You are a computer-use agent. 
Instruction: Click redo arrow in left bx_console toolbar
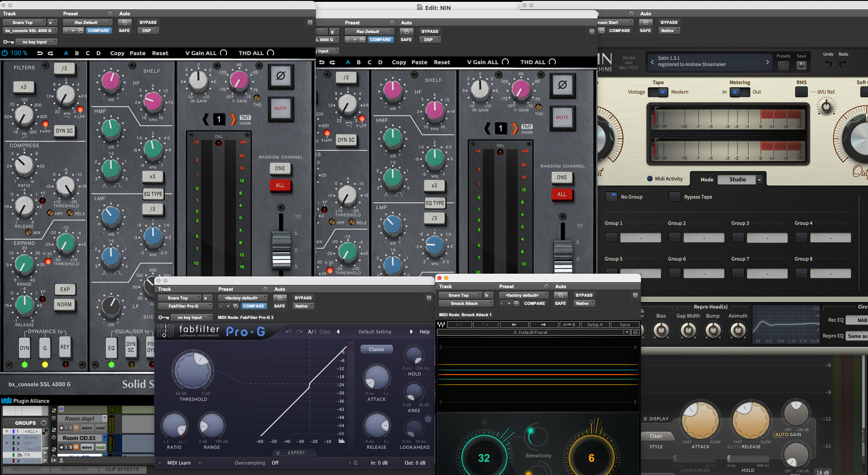coord(51,53)
